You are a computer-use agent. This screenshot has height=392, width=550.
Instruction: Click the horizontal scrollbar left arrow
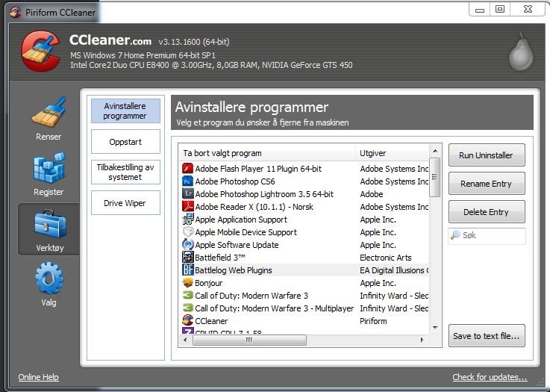pyautogui.click(x=185, y=340)
